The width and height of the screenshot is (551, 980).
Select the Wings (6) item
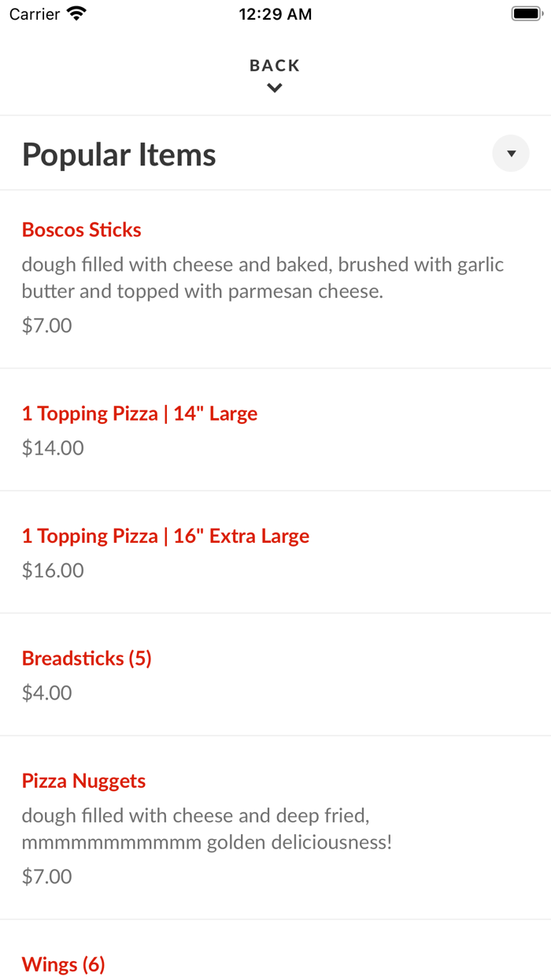coord(63,963)
